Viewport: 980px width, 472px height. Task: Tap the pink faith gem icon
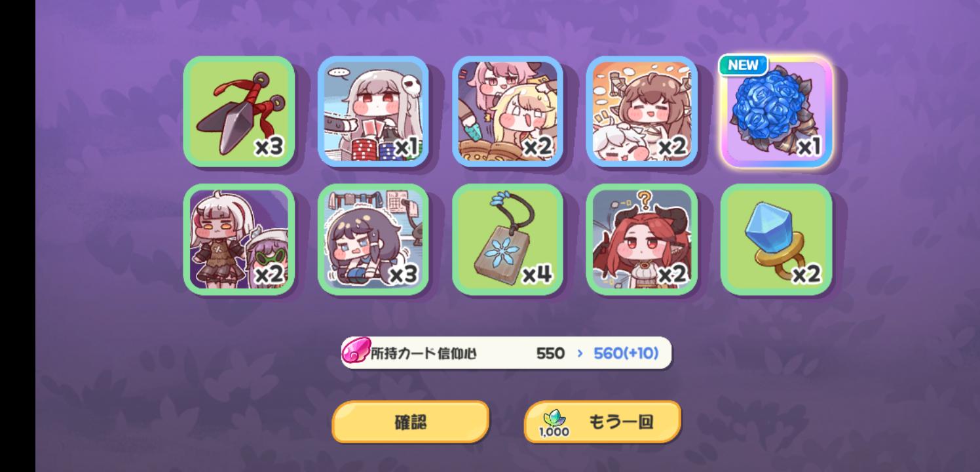(x=356, y=353)
